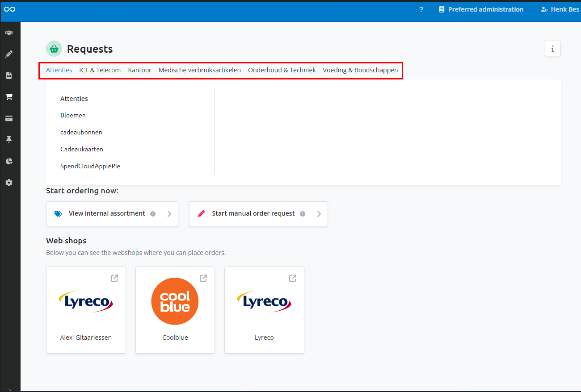
Task: Open external link icon on Lyreco card
Action: coord(293,278)
